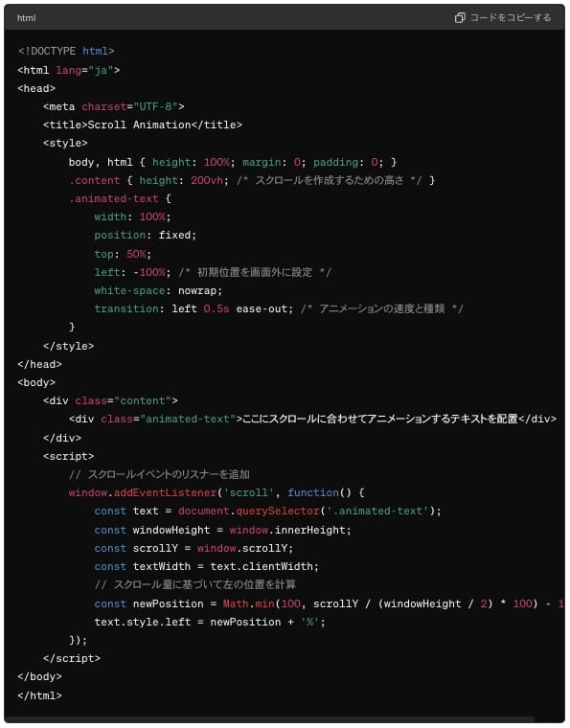Click the DOCTYPE html line
The height and width of the screenshot is (728, 570).
66,51
